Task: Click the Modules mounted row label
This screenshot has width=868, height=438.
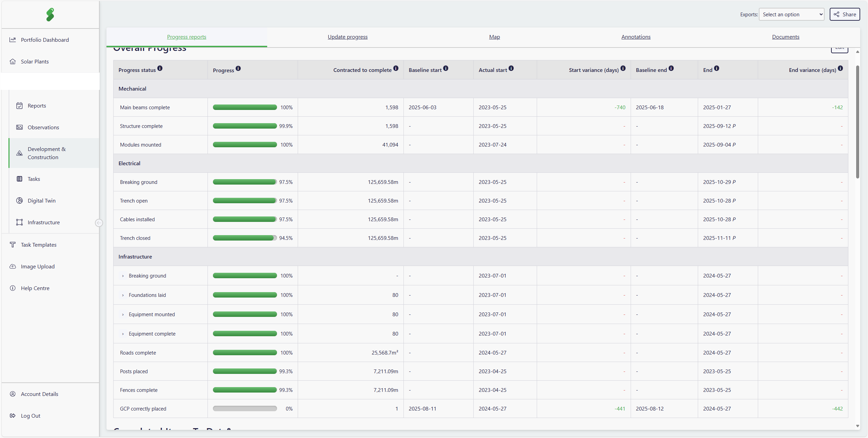Action: [x=140, y=145]
